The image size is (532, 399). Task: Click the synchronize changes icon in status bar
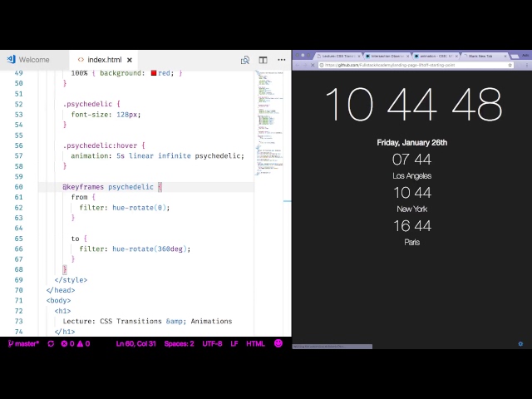click(x=51, y=343)
